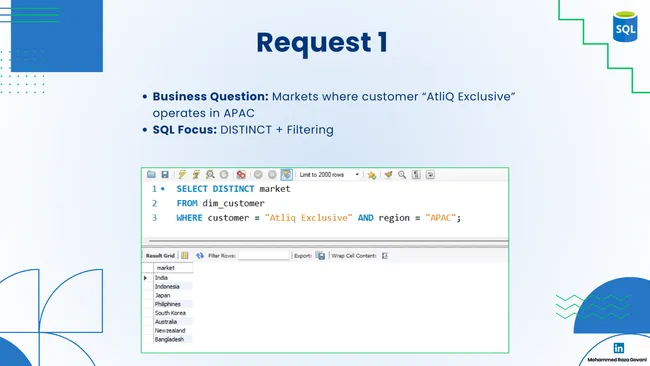This screenshot has width=650, height=366.
Task: Select the 'Philiphines' result row
Action: click(x=173, y=304)
